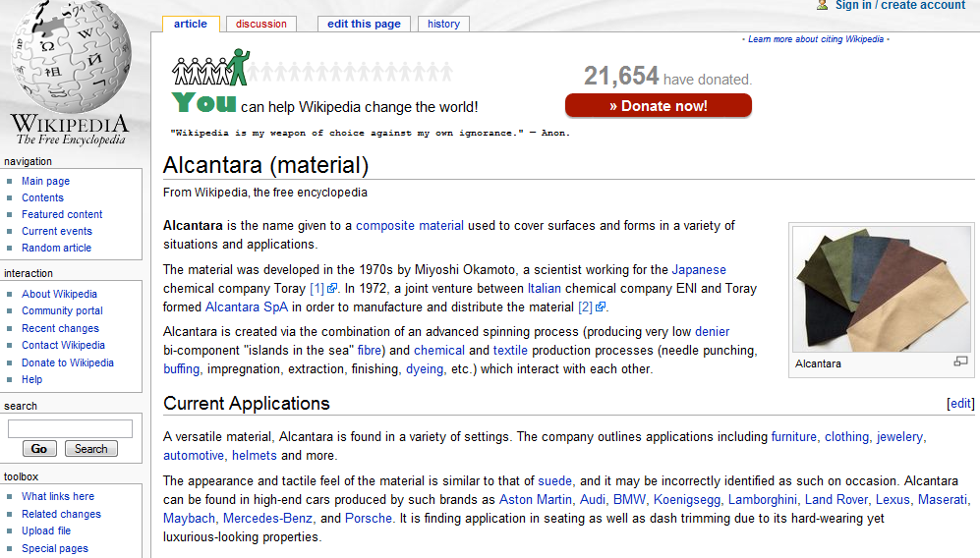Open the edit this page tab
Image resolution: width=980 pixels, height=558 pixels.
[364, 24]
